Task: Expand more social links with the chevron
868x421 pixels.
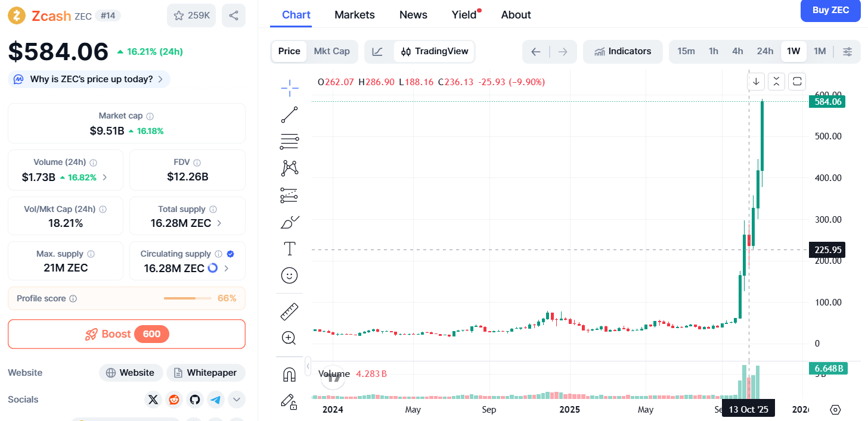Action: pos(237,400)
